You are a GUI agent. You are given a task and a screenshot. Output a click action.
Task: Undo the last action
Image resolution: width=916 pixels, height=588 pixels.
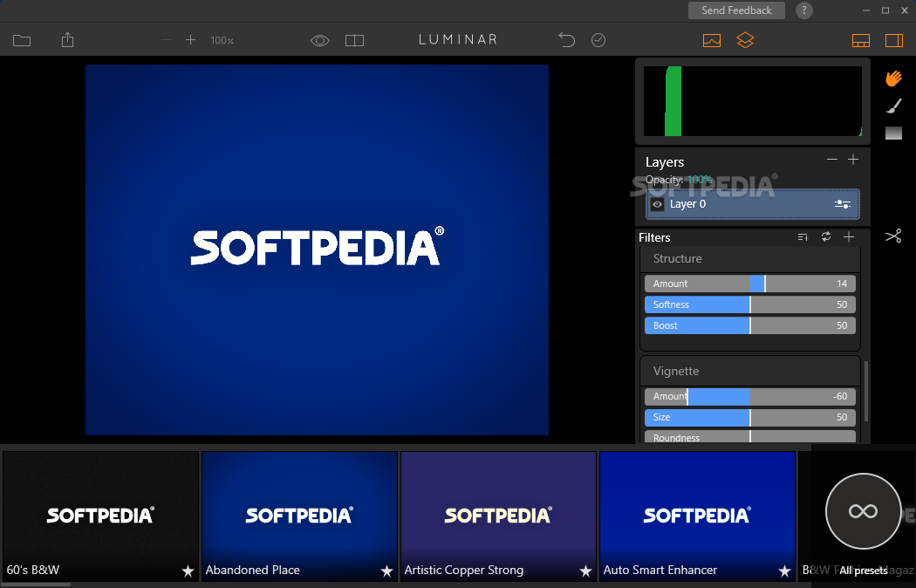click(x=567, y=40)
